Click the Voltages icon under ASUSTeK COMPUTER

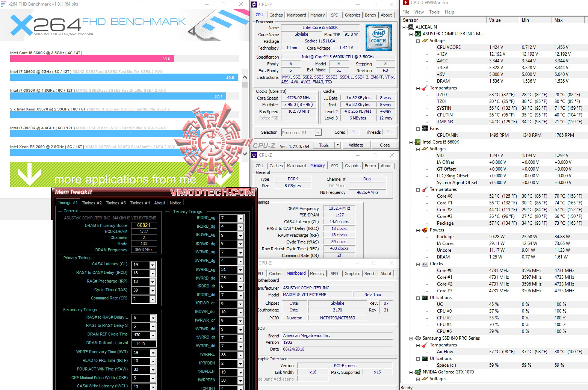point(425,41)
